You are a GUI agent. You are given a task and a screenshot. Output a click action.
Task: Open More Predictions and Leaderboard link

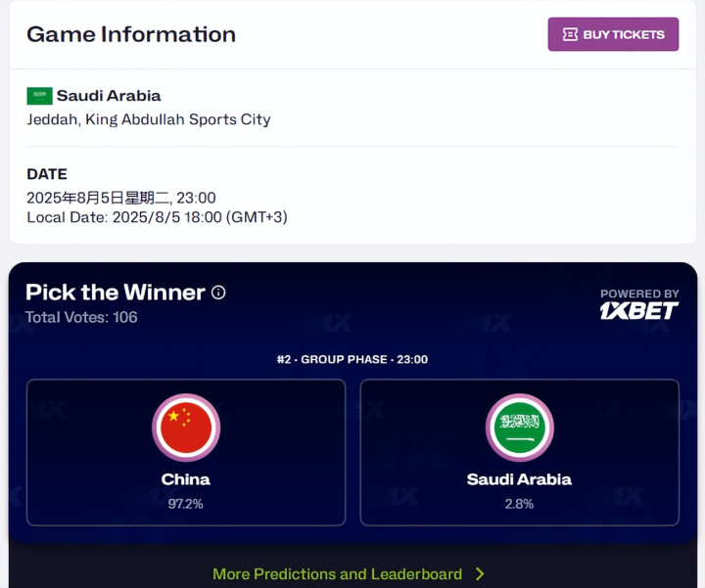click(x=337, y=574)
